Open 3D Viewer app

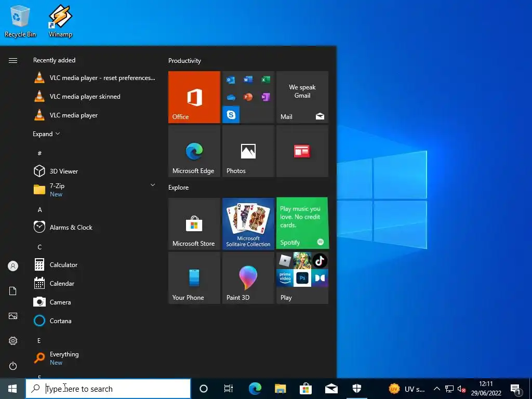[95, 171]
